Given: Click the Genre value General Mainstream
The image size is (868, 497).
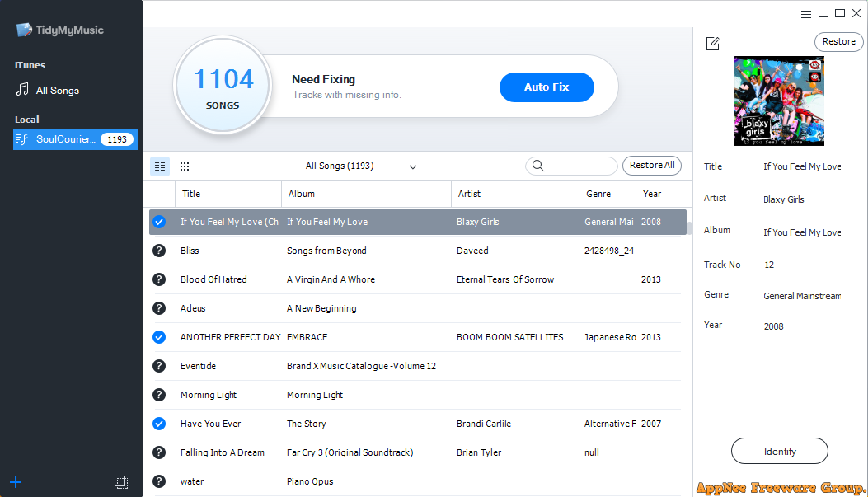Looking at the screenshot, I should [x=802, y=296].
